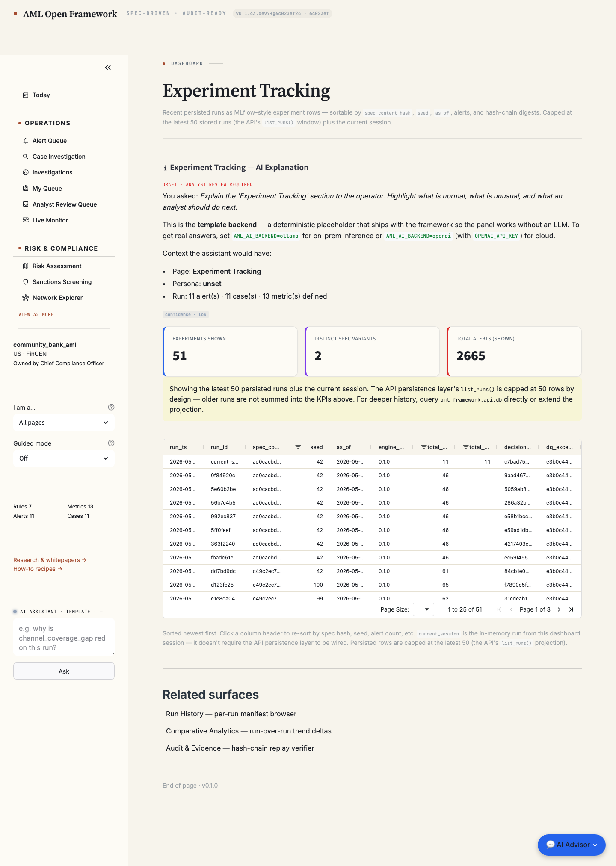Select the row with run_id fbadc61e
The height and width of the screenshot is (866, 616).
pos(372,558)
